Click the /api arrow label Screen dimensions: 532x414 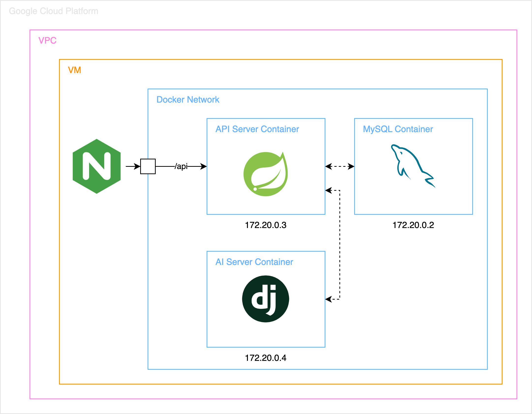(181, 167)
